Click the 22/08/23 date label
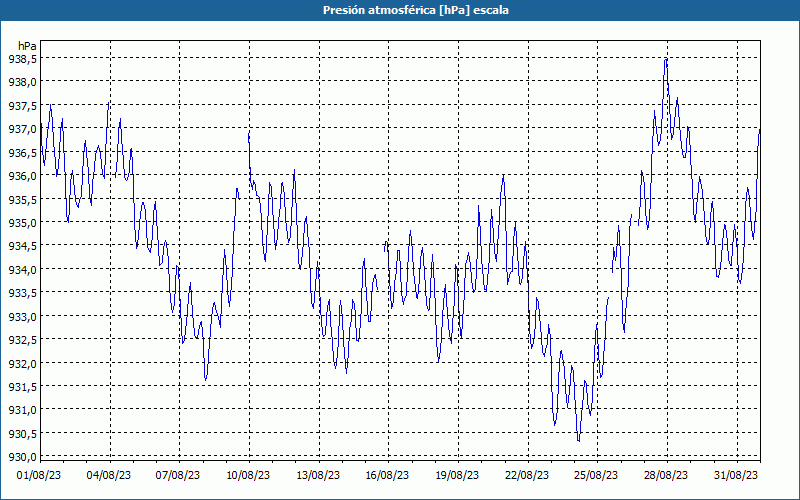This screenshot has height=500, width=800. (x=527, y=476)
